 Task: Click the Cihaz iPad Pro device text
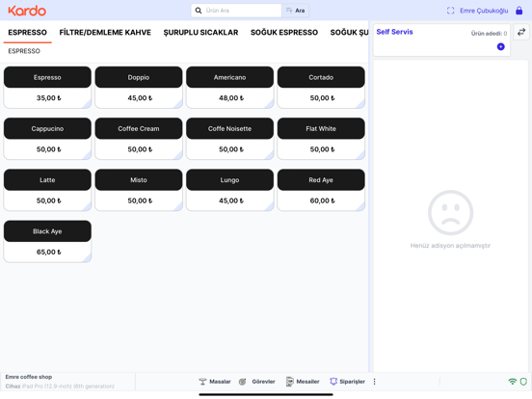pyautogui.click(x=60, y=386)
